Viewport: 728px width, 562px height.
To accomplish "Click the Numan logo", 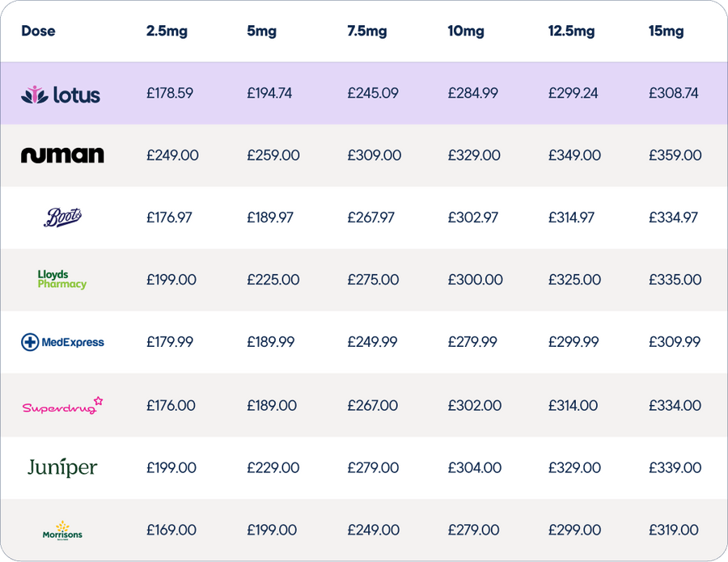I will pyautogui.click(x=62, y=155).
